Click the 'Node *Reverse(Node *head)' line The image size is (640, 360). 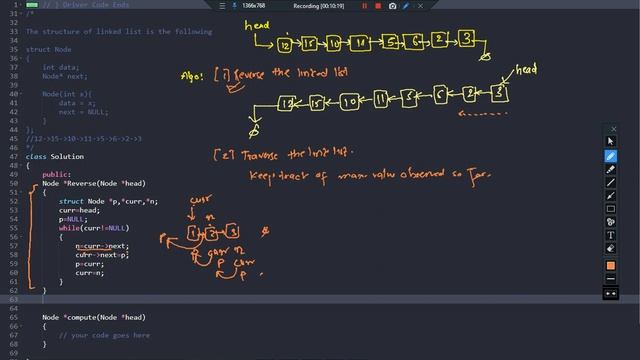click(94, 183)
